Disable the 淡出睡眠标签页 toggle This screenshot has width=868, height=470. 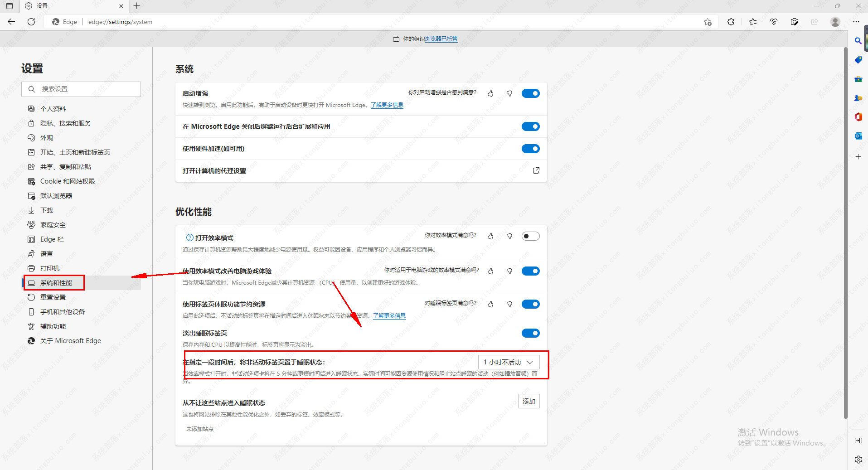(530, 333)
